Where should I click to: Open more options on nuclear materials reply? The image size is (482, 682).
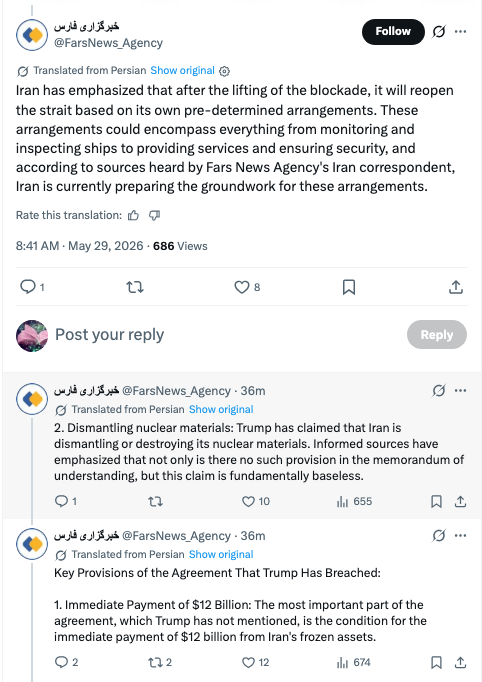click(460, 391)
